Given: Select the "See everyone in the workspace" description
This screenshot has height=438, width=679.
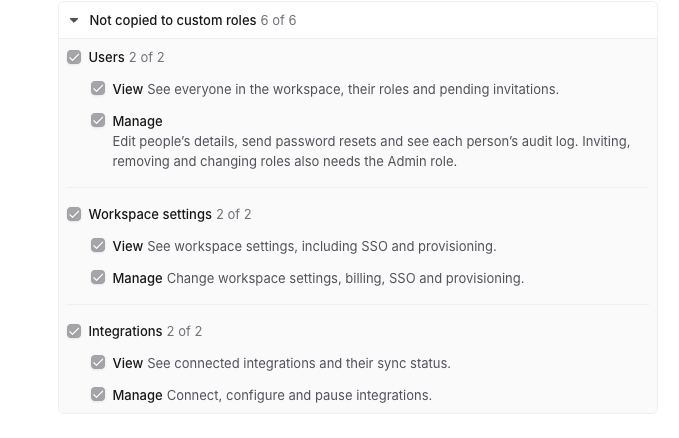Looking at the screenshot, I should (353, 89).
